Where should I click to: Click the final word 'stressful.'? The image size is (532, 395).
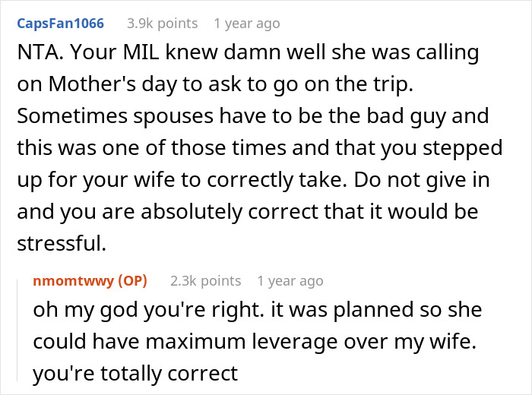[x=62, y=244]
